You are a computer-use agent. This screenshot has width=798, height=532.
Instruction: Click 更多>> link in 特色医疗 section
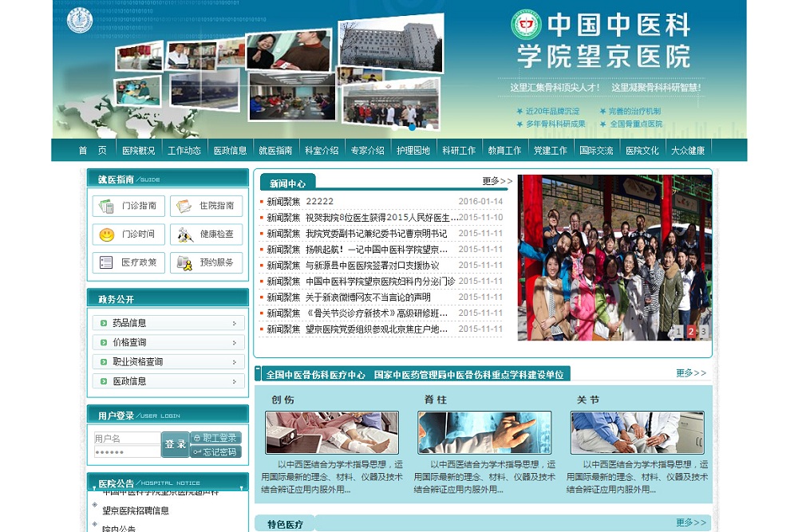coord(691,522)
